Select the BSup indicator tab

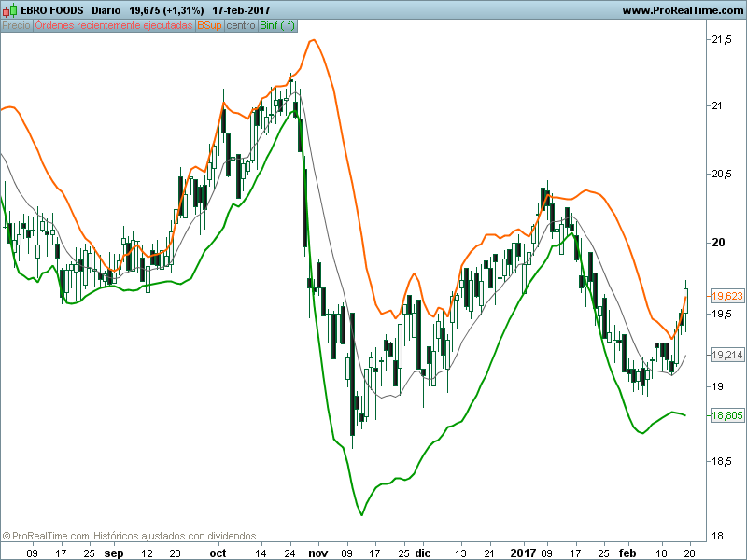pyautogui.click(x=209, y=26)
